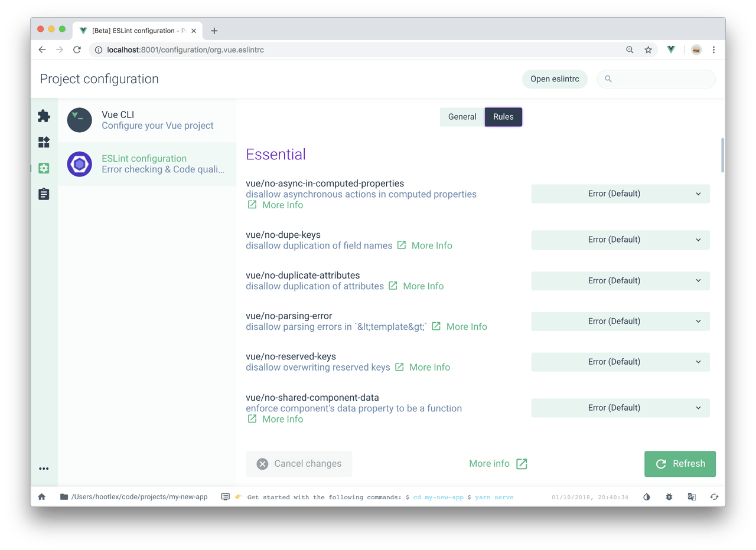Click the 'vue/no-reserved-keys' rule name

tap(291, 356)
